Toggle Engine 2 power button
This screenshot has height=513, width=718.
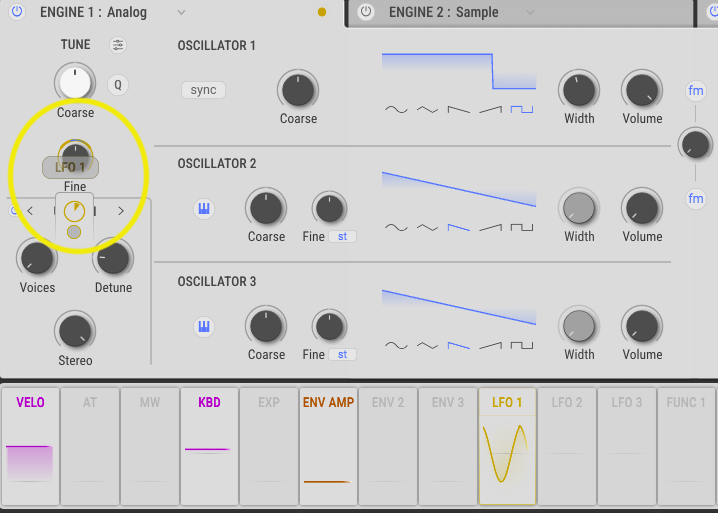tap(366, 12)
